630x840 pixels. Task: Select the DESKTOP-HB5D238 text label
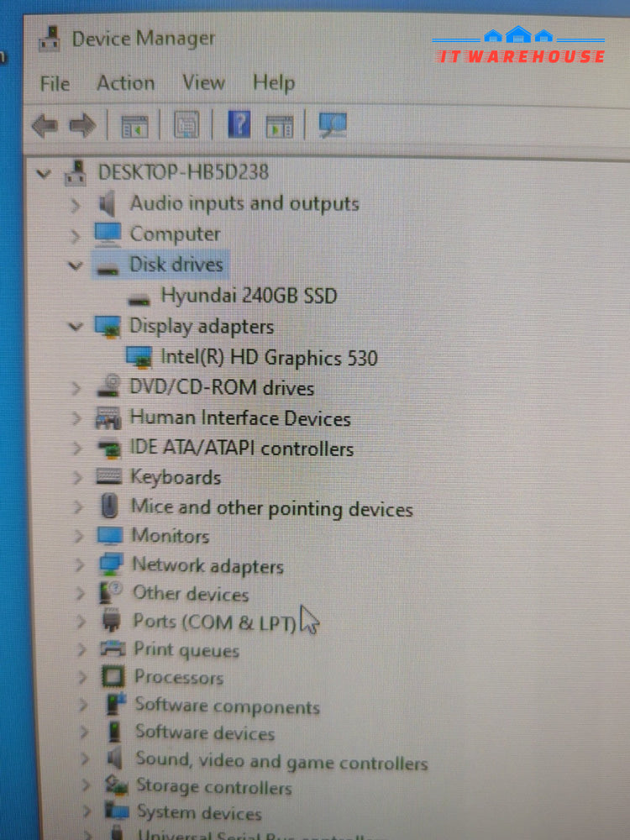click(183, 172)
